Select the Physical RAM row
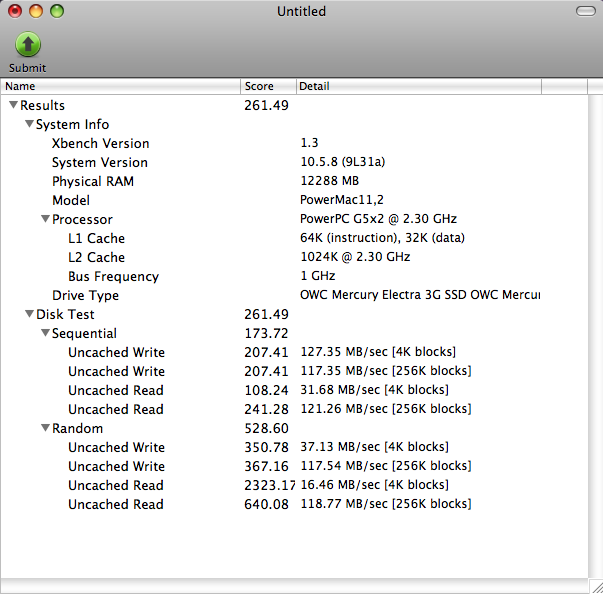 [294, 181]
